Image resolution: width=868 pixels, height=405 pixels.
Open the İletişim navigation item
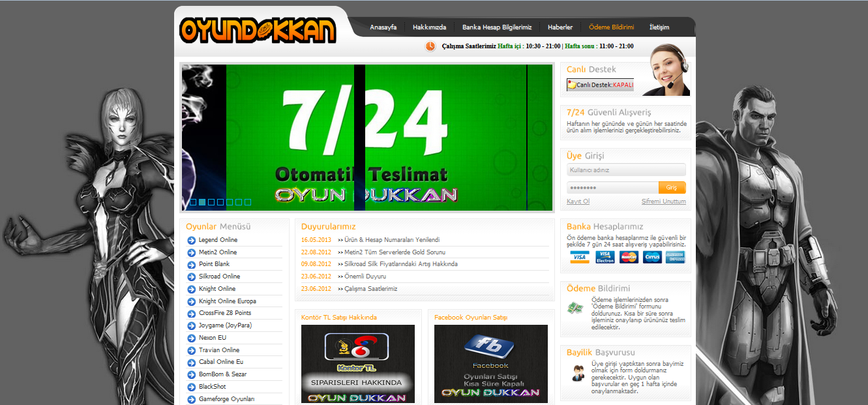point(659,27)
